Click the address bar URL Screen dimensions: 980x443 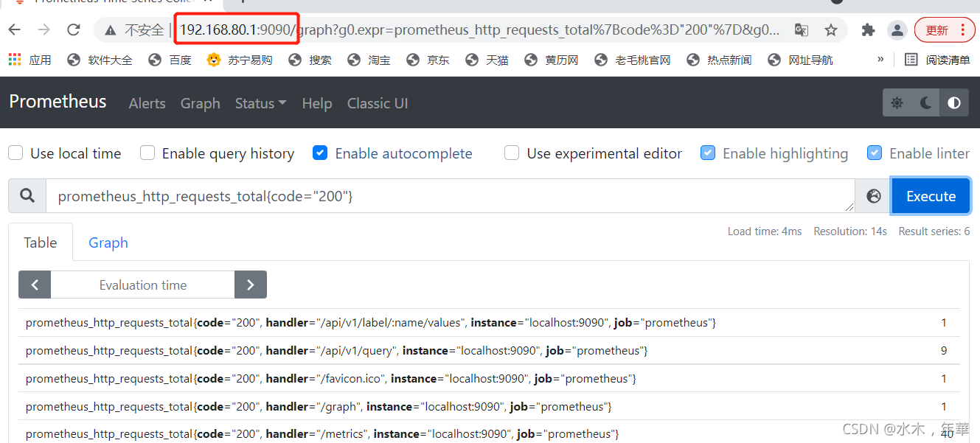[x=479, y=30]
